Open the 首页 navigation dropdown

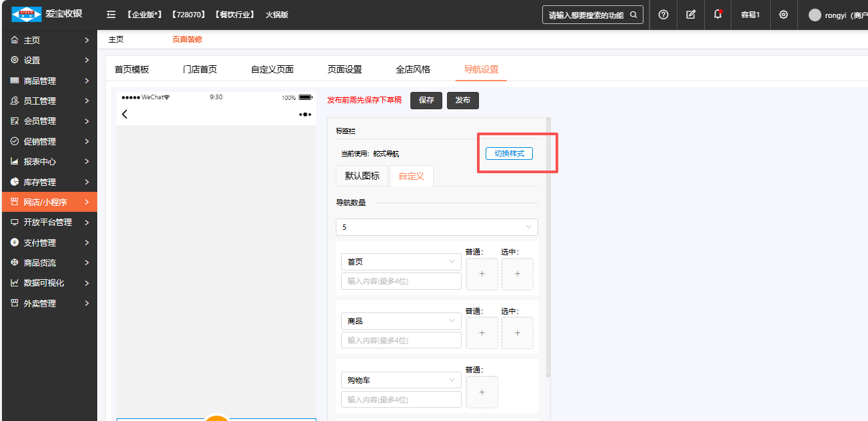tap(400, 262)
